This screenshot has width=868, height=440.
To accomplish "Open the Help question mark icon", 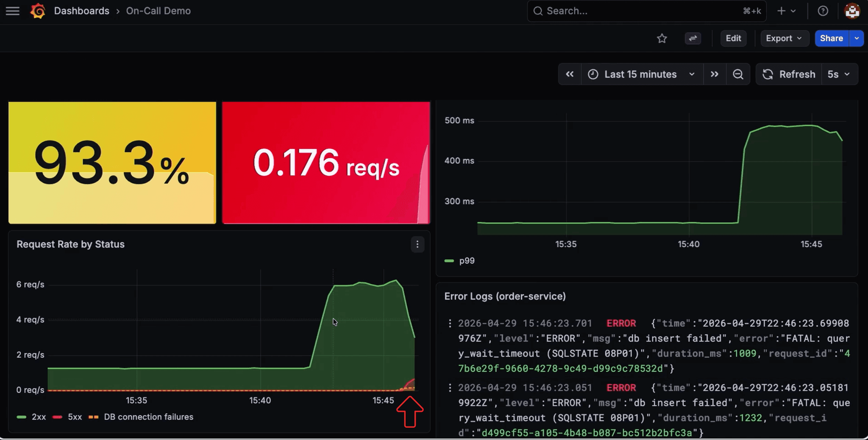I will click(823, 11).
